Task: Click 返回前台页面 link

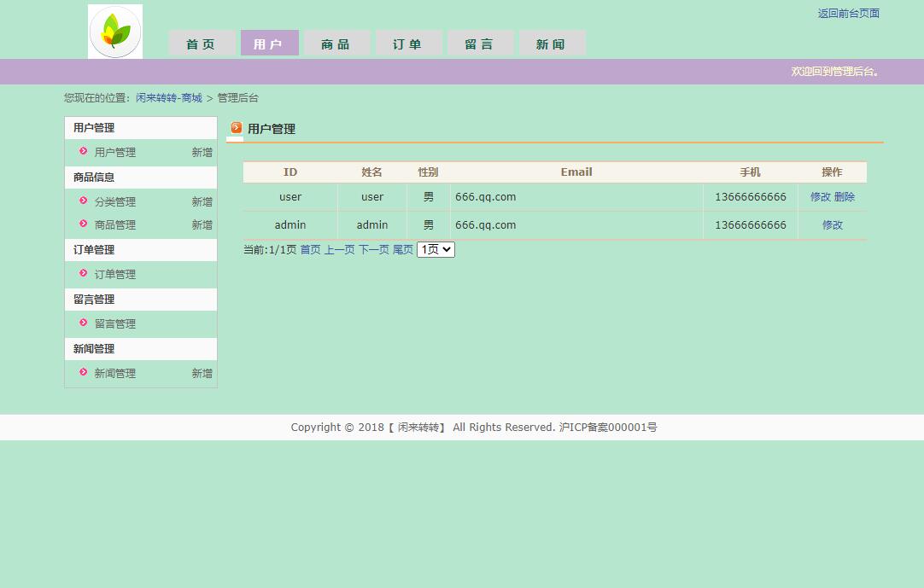Action: click(848, 14)
